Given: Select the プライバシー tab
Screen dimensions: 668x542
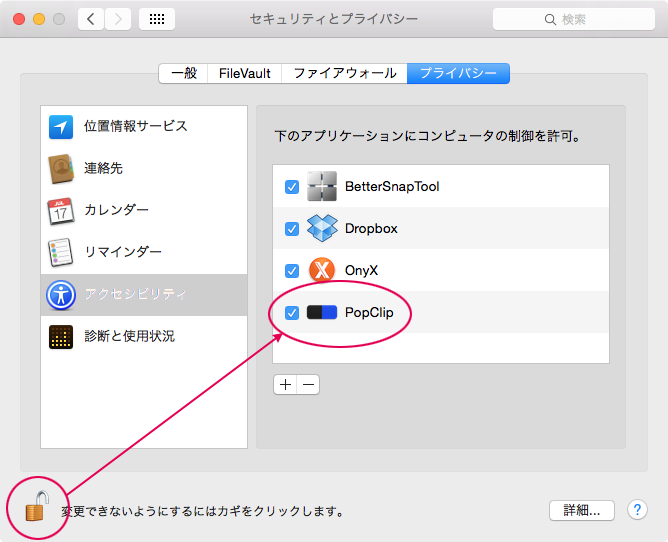Looking at the screenshot, I should click(x=458, y=73).
